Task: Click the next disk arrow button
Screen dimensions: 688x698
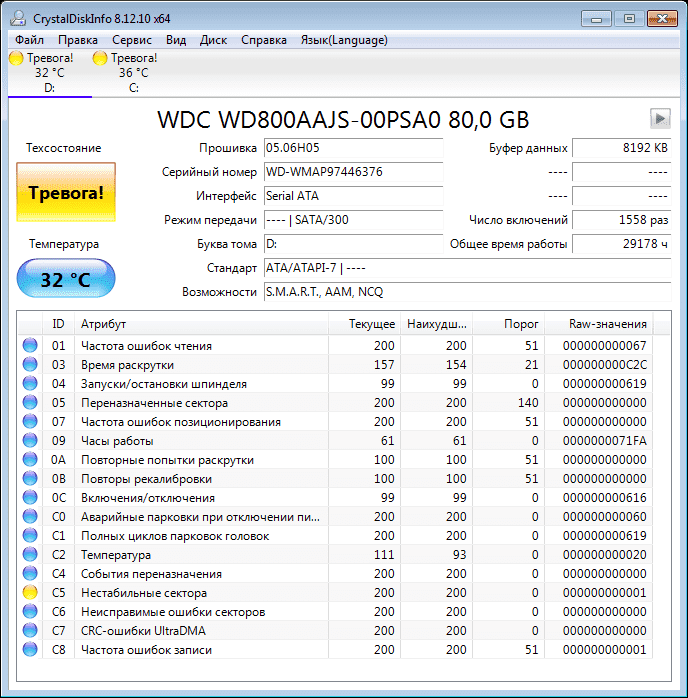Action: point(660,118)
